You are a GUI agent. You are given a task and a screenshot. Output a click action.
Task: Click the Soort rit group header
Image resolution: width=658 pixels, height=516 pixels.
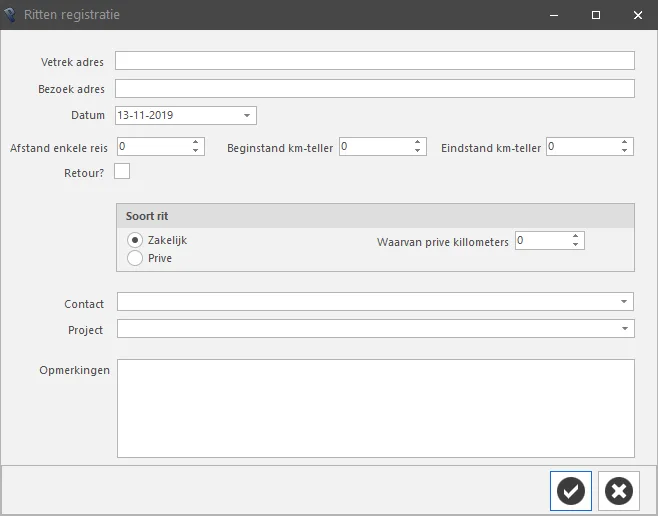[375, 216]
